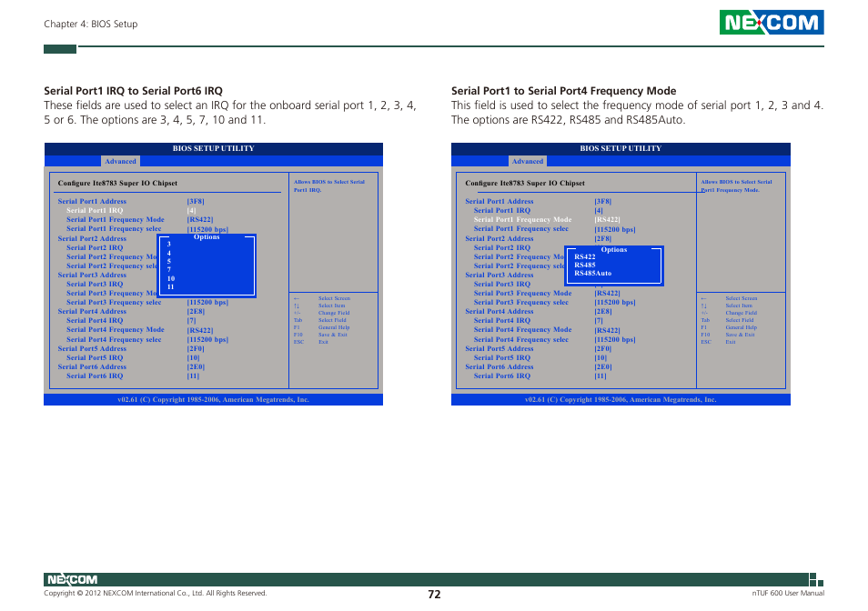Click 'Serial Port6 Address' in the Frequency Mode options screenshot

(500, 366)
